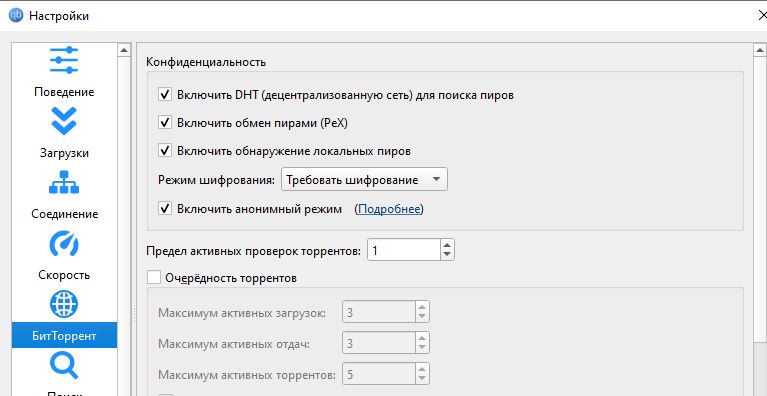
Task: Switch to the Загрузки tab label
Action: pos(64,153)
